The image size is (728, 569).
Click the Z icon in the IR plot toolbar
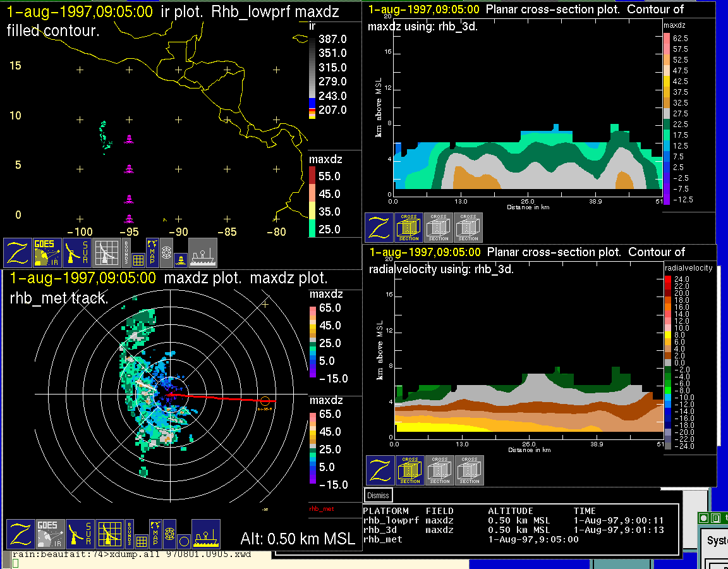18,253
